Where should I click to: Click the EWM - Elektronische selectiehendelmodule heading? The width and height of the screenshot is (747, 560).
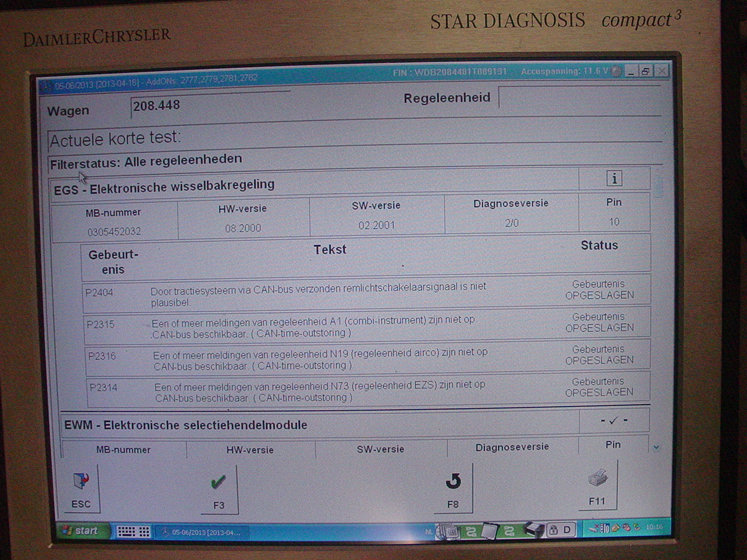pos(186,425)
